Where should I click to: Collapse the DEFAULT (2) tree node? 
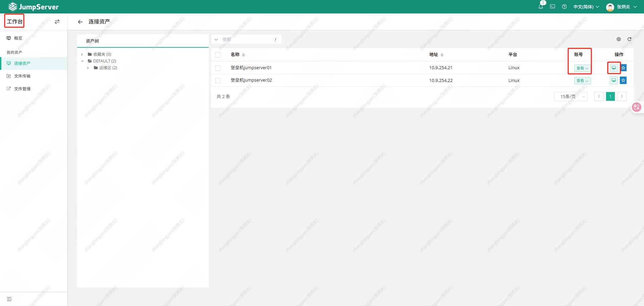pyautogui.click(x=83, y=61)
